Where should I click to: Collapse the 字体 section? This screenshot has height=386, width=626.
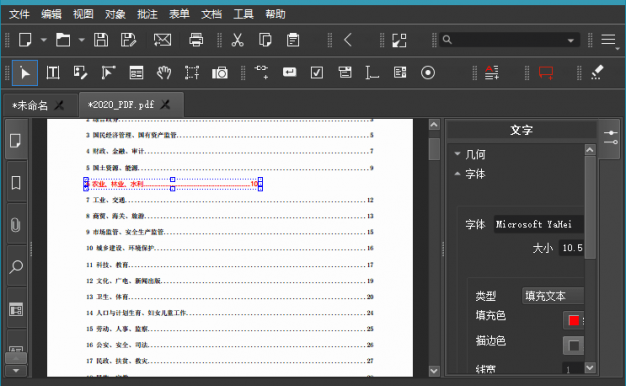pyautogui.click(x=458, y=174)
